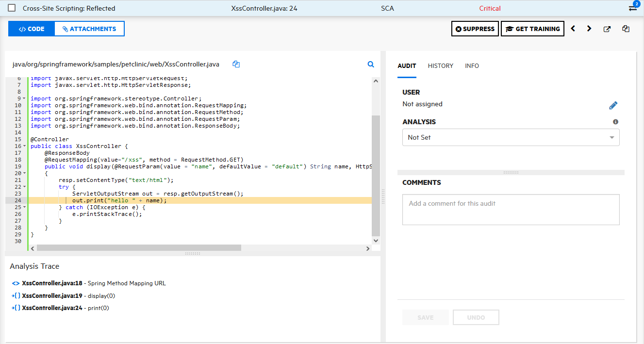
Task: Collapse the try block fold at line 22
Action: point(24,187)
